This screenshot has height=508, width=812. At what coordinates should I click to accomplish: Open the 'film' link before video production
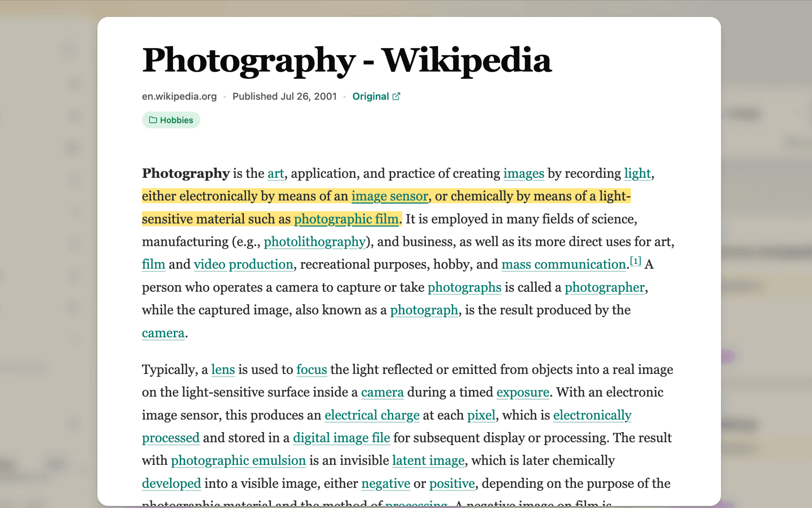point(153,264)
